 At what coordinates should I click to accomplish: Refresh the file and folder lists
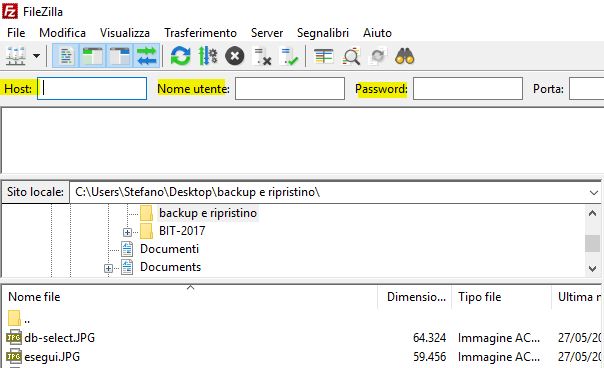point(180,56)
